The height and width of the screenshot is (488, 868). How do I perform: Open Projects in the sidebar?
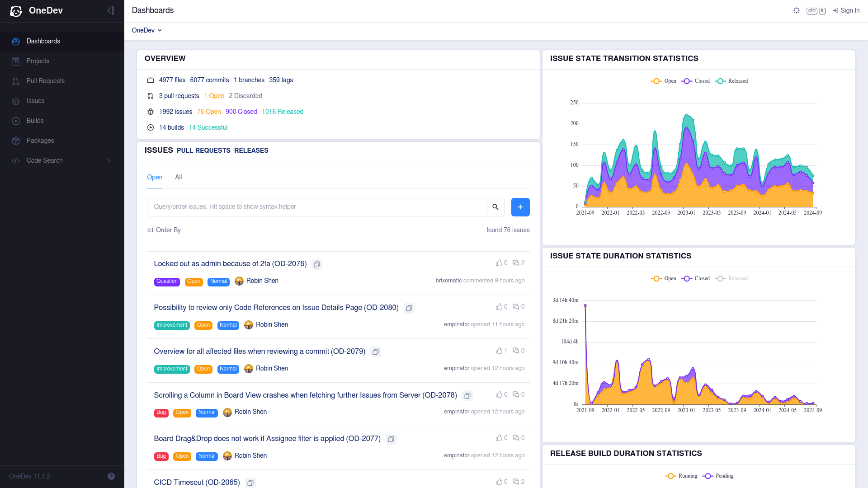(x=62, y=61)
